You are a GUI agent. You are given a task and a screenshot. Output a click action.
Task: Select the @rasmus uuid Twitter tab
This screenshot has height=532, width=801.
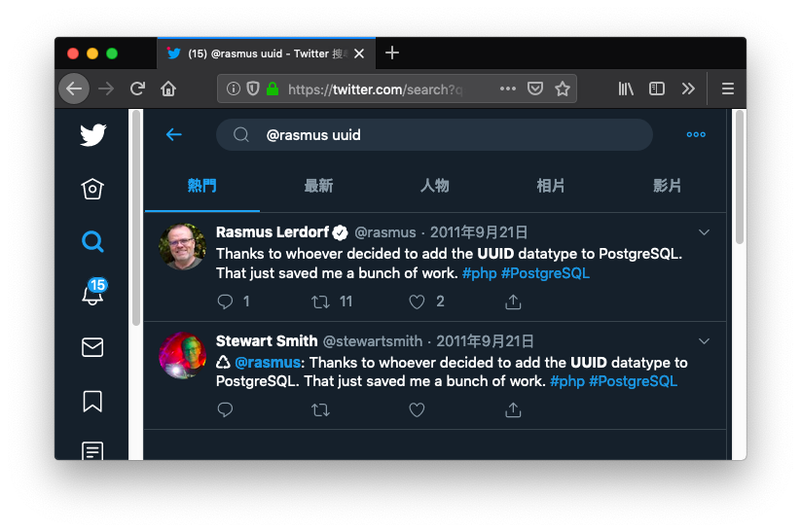266,53
